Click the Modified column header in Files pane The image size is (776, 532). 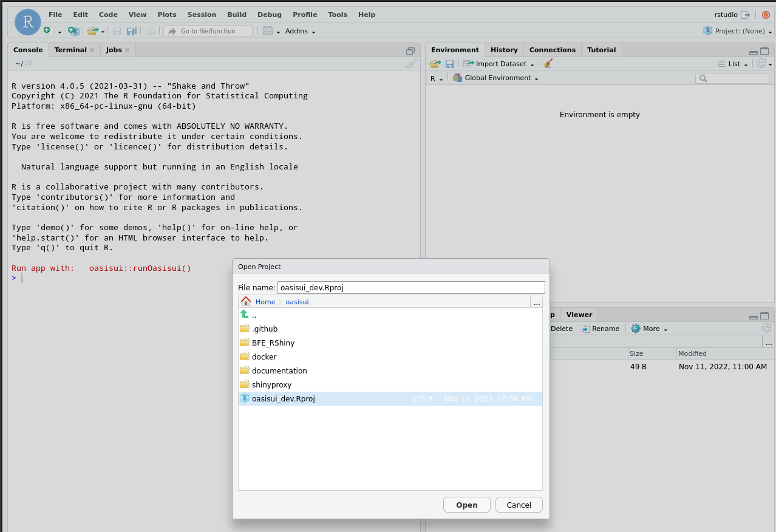[725, 353]
